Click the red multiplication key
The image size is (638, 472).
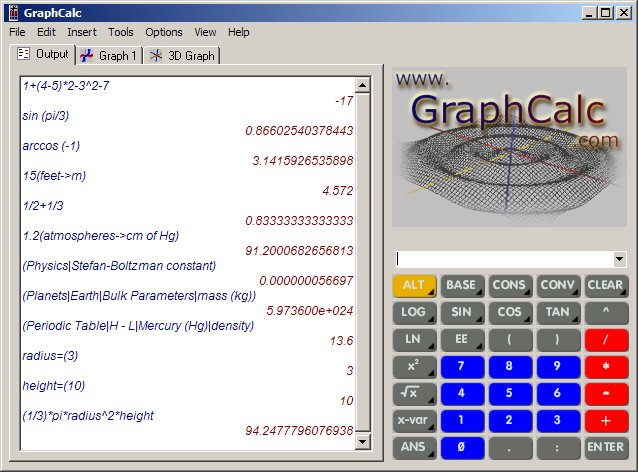point(606,366)
